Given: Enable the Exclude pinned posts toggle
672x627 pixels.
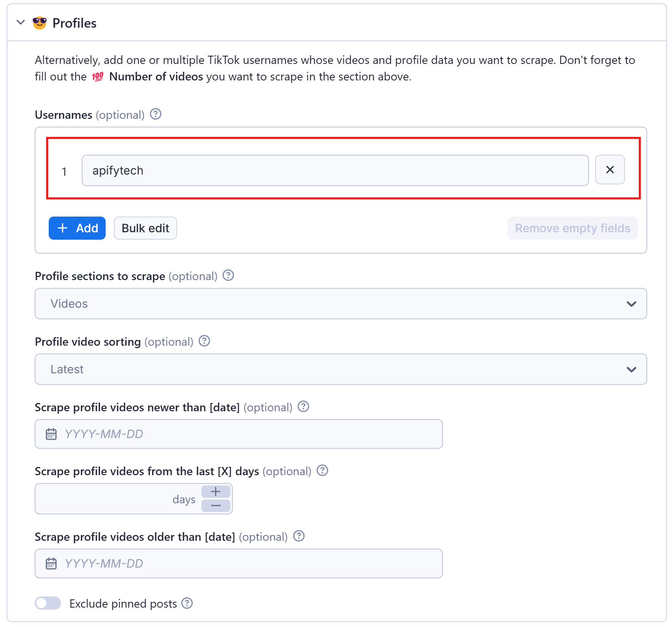Looking at the screenshot, I should [47, 603].
